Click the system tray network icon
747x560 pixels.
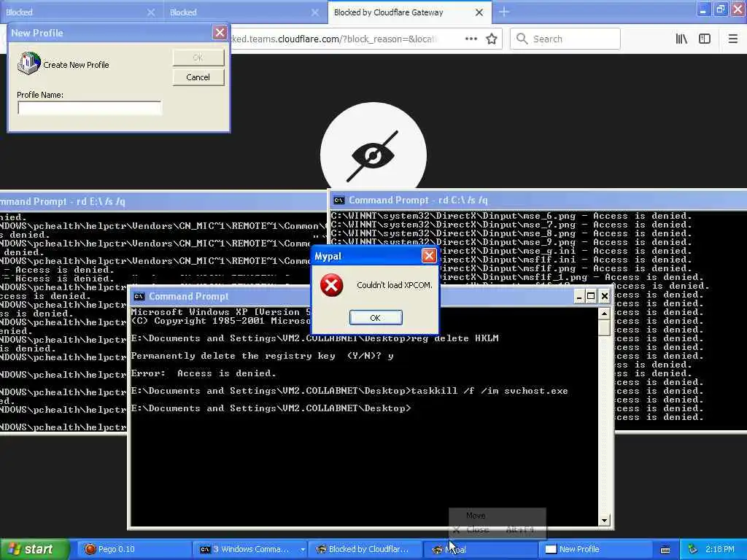693,549
